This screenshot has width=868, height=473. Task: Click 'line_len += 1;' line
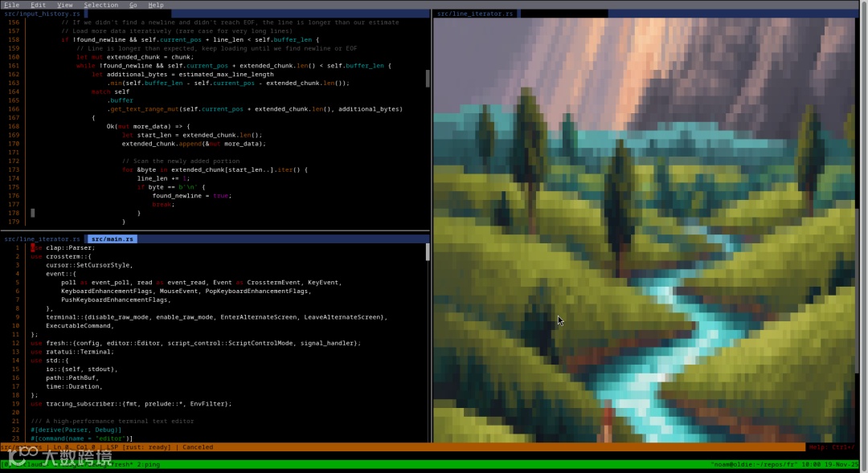tap(163, 178)
